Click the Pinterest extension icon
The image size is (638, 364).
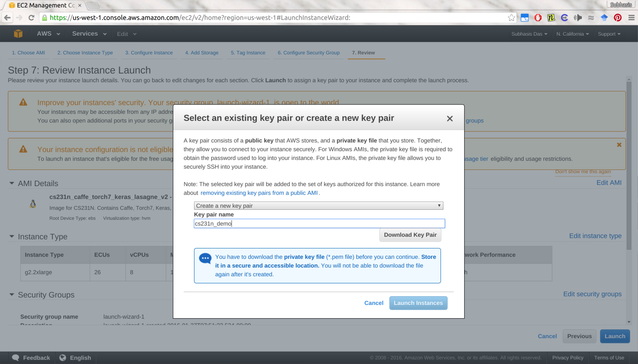[618, 17]
